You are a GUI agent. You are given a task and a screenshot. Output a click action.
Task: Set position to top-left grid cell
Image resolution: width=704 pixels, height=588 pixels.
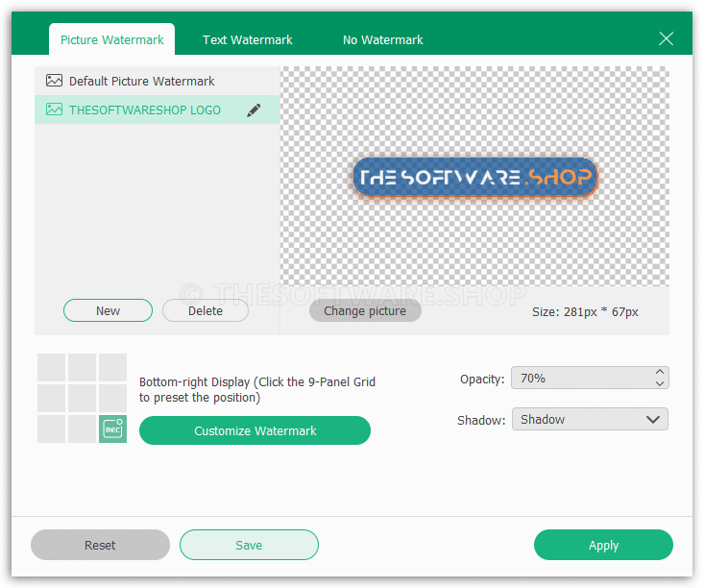(51, 367)
